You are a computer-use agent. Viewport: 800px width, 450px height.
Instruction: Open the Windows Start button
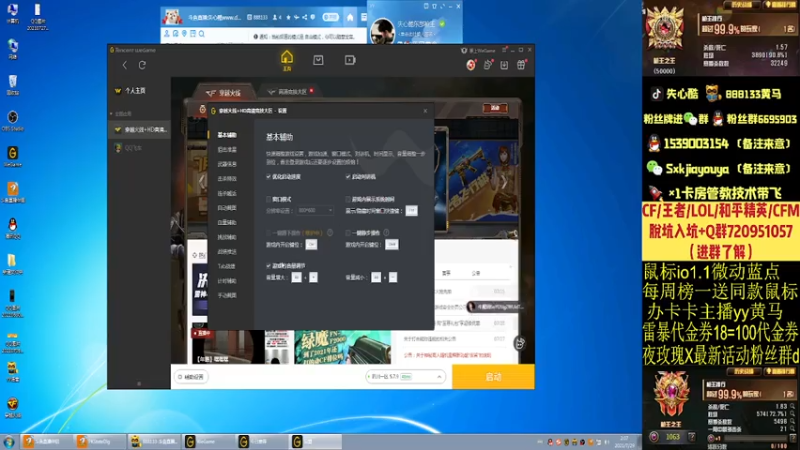(9, 441)
